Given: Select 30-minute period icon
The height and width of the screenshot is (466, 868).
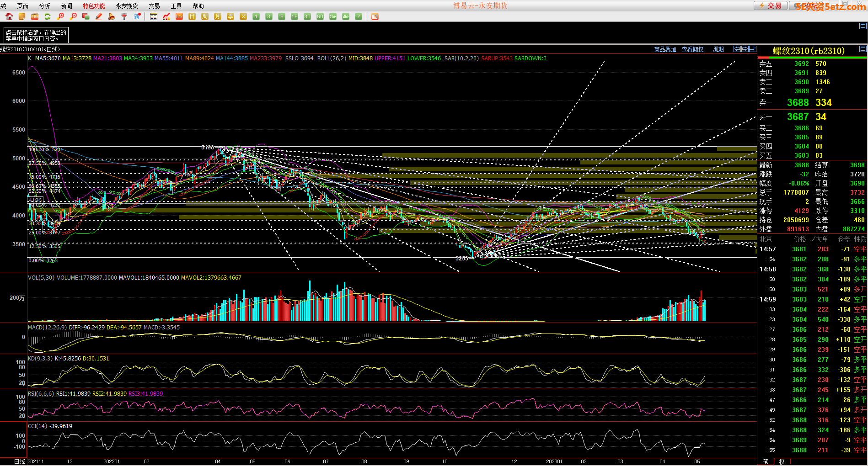Looking at the screenshot, I should point(307,16).
